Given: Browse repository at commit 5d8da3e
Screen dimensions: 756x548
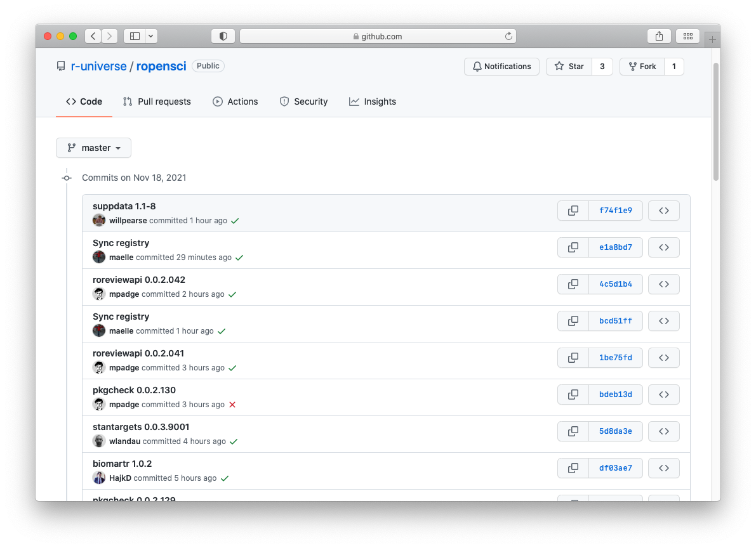Looking at the screenshot, I should click(x=664, y=431).
